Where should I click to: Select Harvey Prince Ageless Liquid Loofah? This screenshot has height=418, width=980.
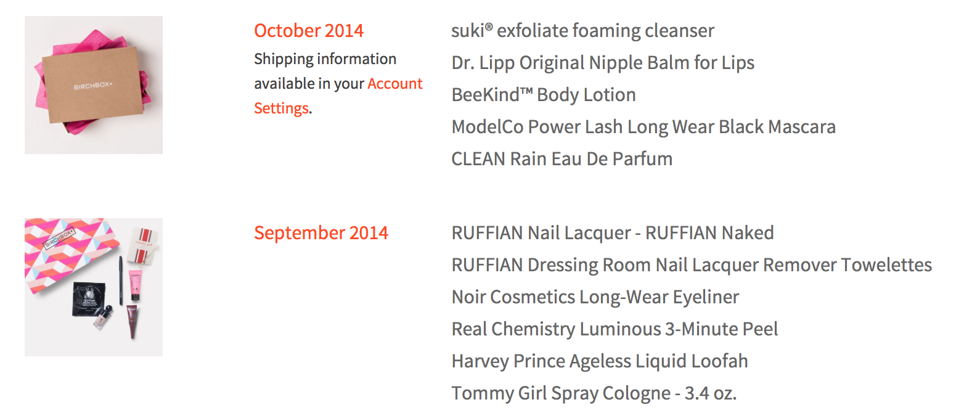click(x=600, y=361)
